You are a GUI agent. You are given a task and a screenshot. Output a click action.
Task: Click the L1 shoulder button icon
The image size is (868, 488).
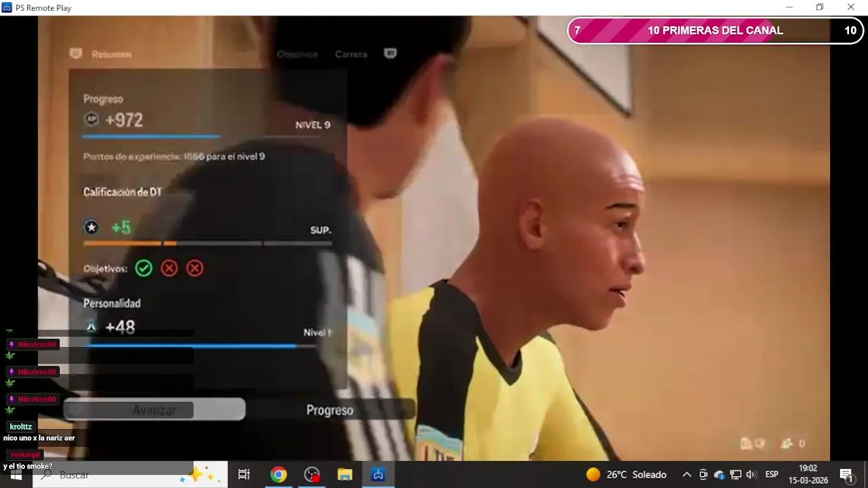coord(76,54)
